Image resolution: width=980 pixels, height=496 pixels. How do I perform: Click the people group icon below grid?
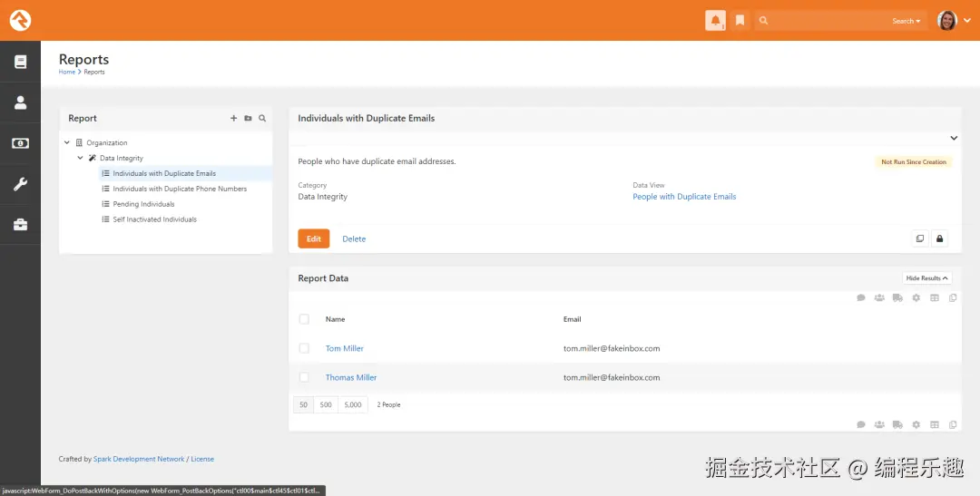(x=879, y=424)
